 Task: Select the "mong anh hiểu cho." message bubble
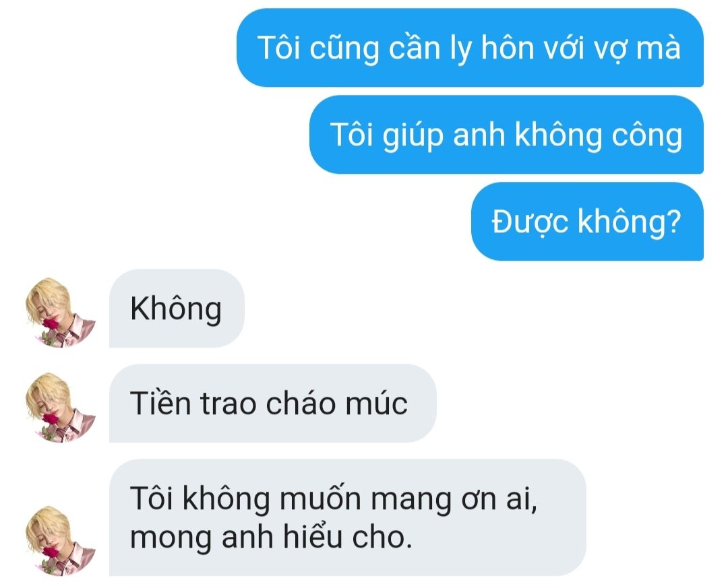(348, 517)
